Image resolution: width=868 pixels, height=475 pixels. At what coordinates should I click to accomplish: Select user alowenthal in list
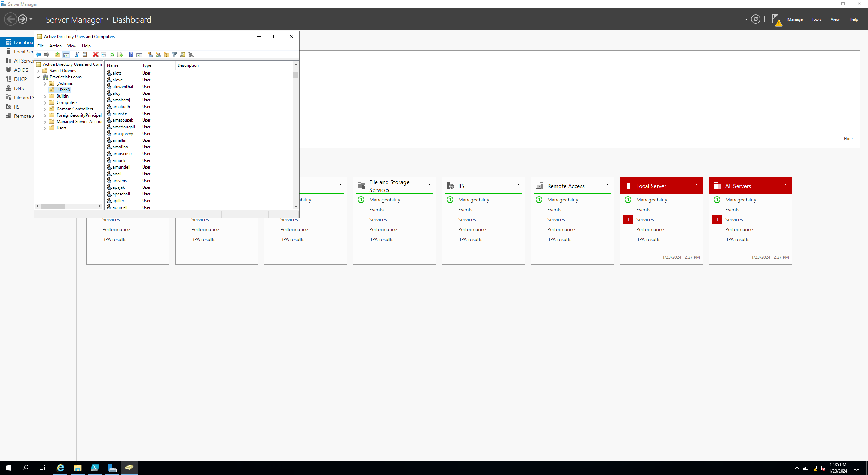click(123, 87)
